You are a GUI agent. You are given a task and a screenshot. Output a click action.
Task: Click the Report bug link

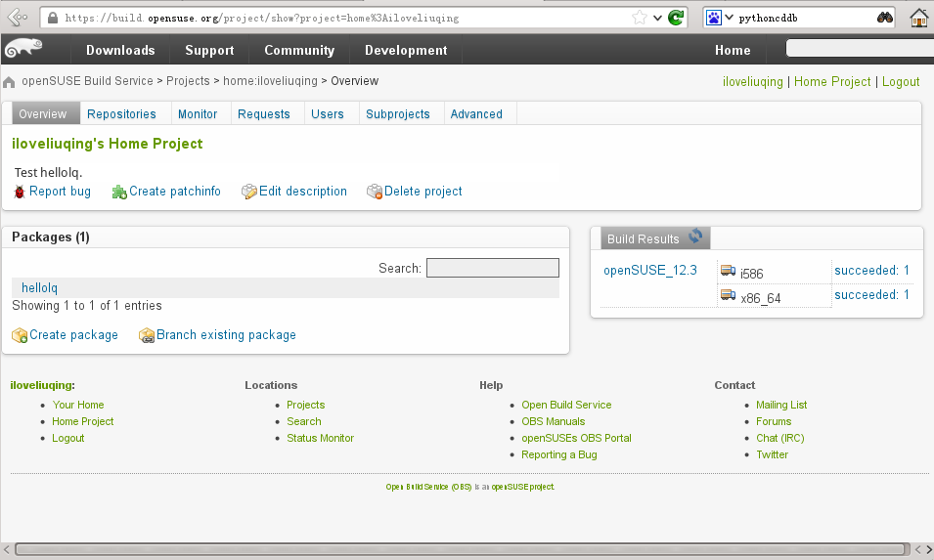[61, 191]
